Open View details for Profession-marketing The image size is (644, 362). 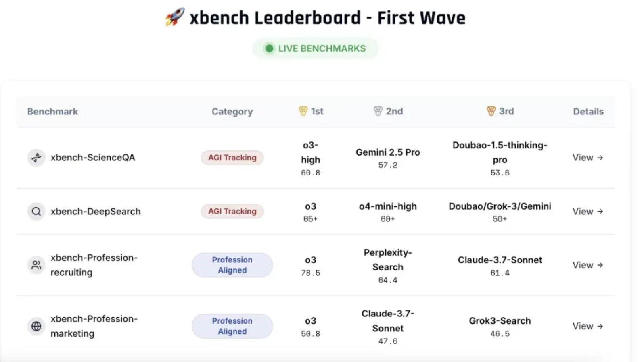tap(588, 326)
